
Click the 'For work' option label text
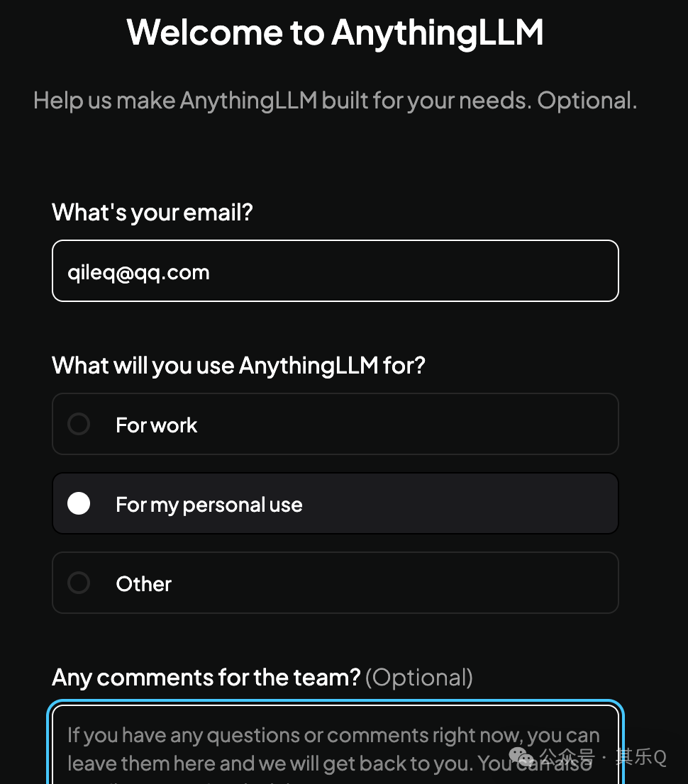[x=157, y=425]
